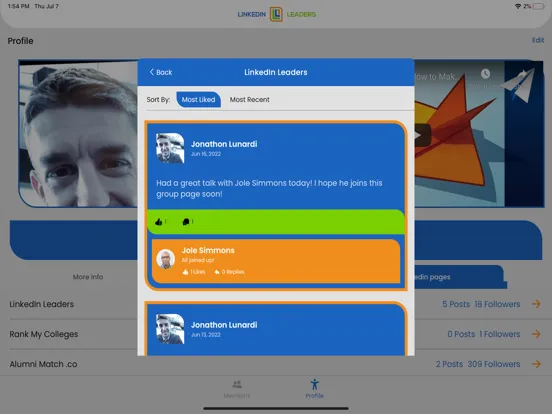Click the battery indicator in status bar

(x=539, y=6)
